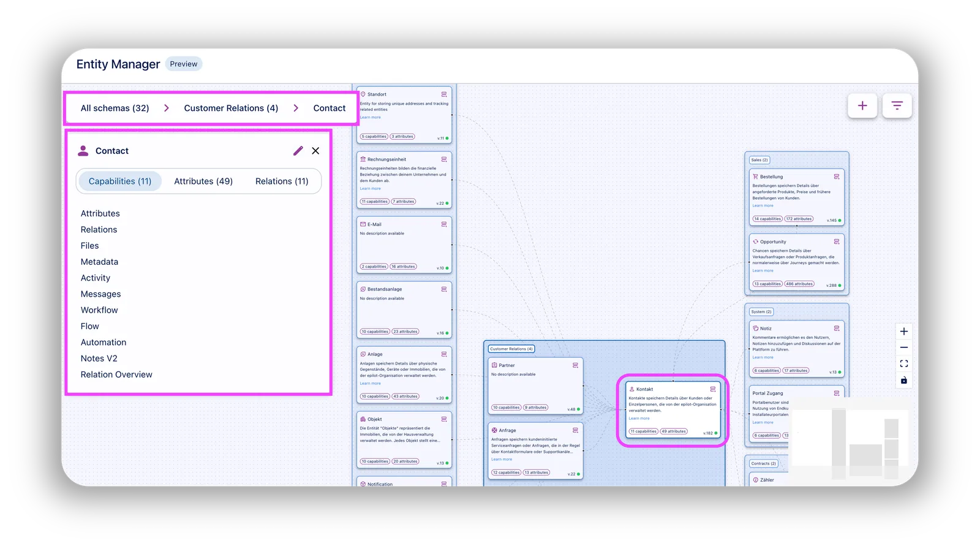Click 14 capabilities badge on Bestellung card
980x546 pixels.
[x=767, y=219]
